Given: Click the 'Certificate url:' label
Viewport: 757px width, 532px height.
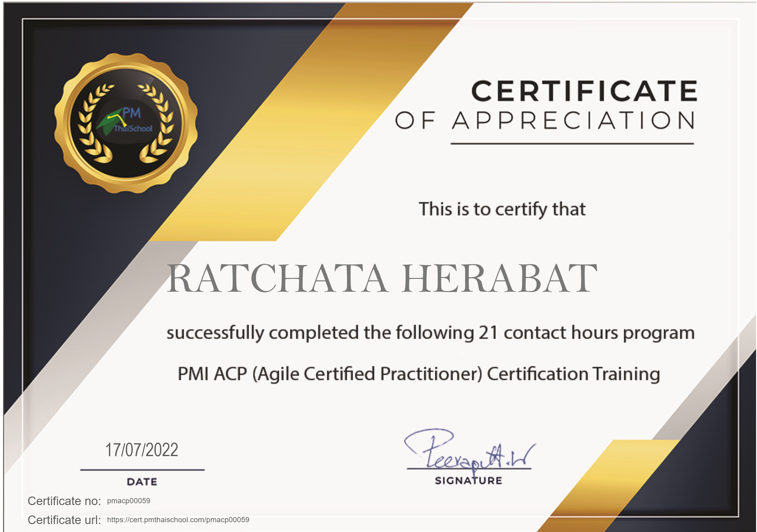Looking at the screenshot, I should tap(64, 520).
